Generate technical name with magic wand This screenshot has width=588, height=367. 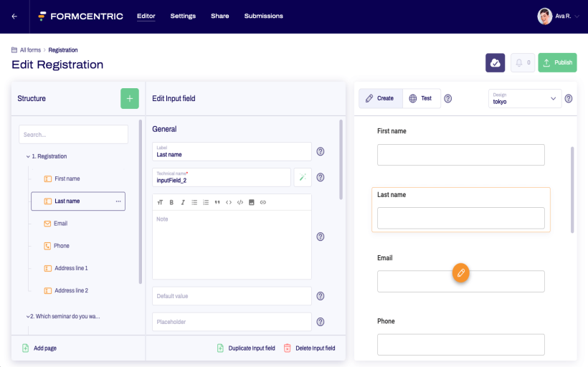click(303, 177)
